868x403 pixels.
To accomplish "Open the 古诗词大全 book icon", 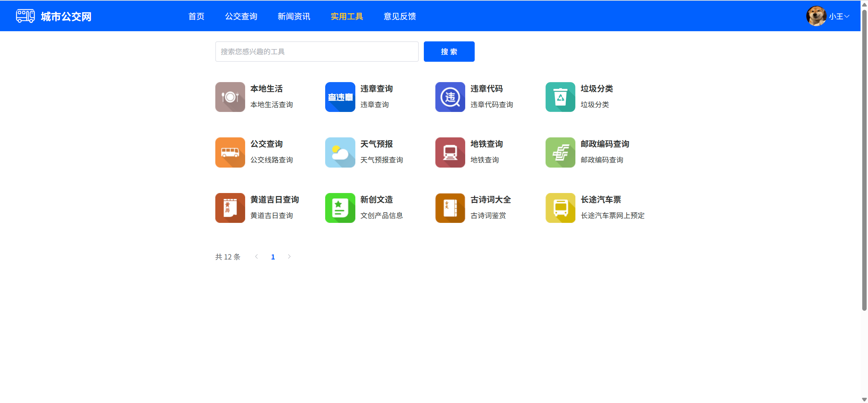I will tap(450, 208).
